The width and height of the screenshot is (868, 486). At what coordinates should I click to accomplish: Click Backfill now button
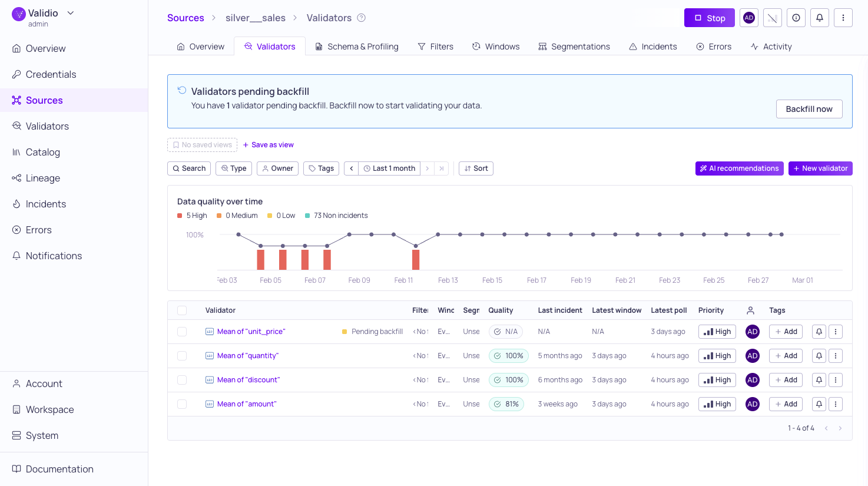[809, 109]
